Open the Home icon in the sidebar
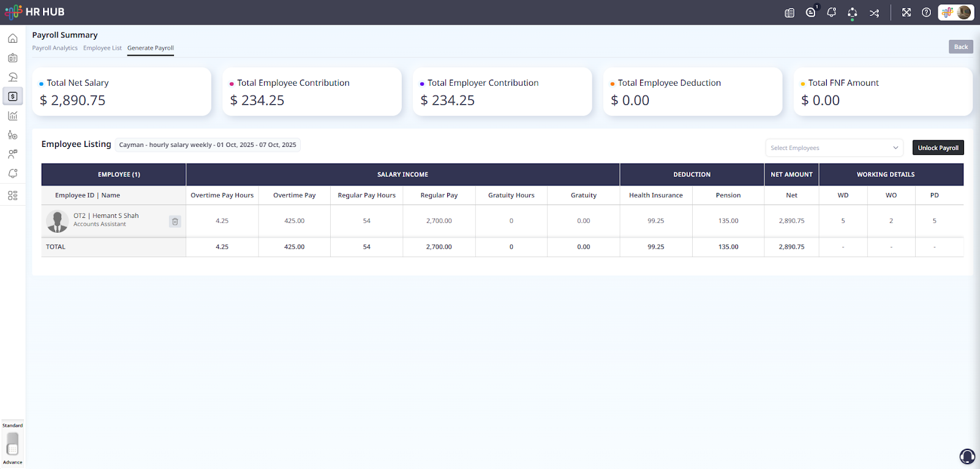Screen dimensions: 980x469 13,39
